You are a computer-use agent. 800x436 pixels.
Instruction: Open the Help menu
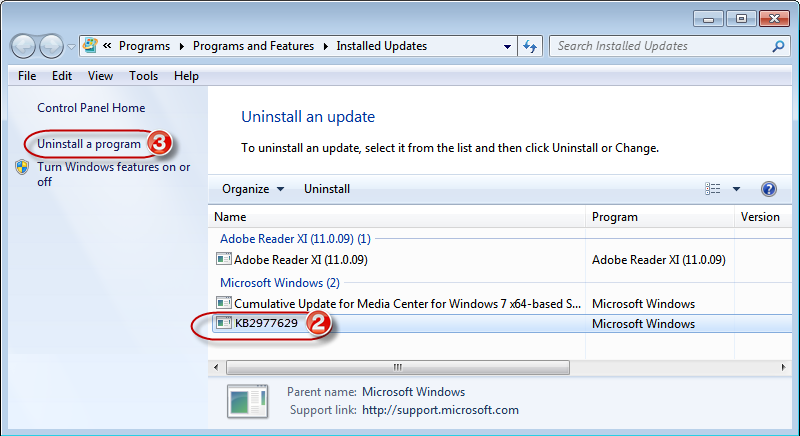(186, 76)
